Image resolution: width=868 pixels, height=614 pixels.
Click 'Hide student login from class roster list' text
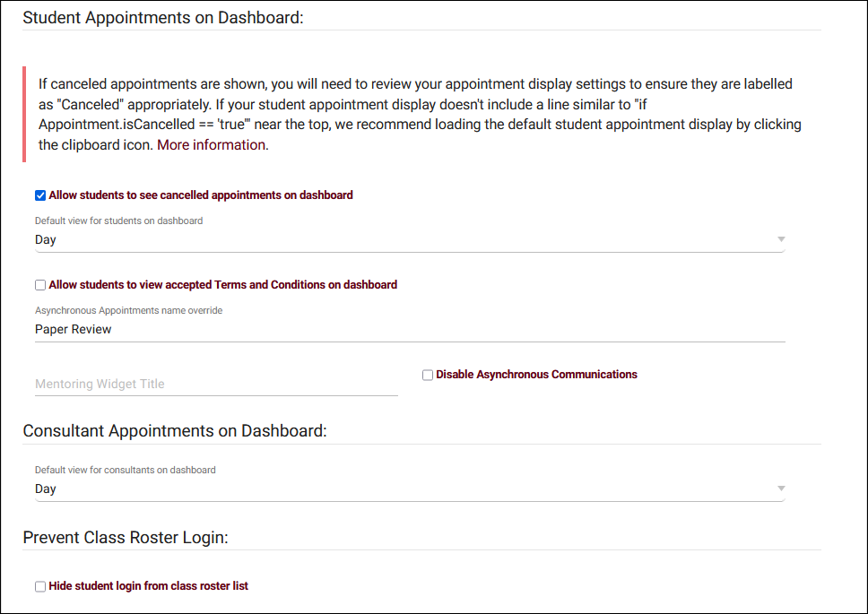pyautogui.click(x=148, y=586)
